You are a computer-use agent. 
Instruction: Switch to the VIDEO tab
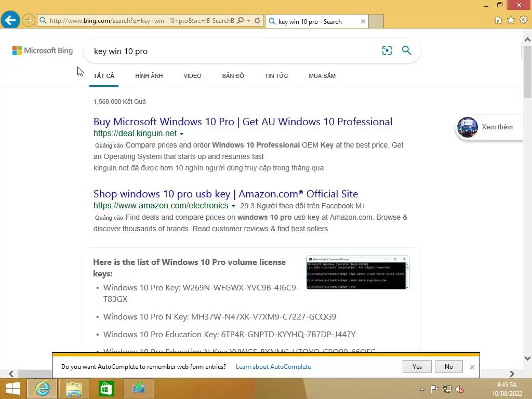coord(192,76)
